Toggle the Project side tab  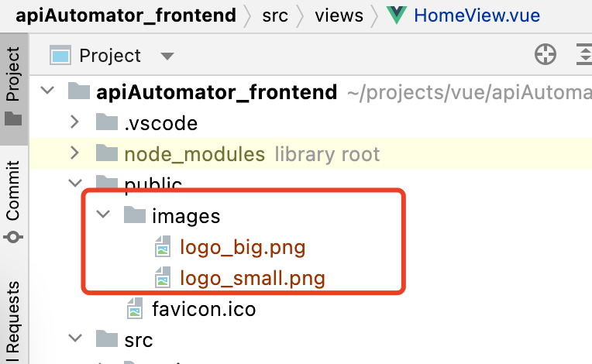pos(14,88)
